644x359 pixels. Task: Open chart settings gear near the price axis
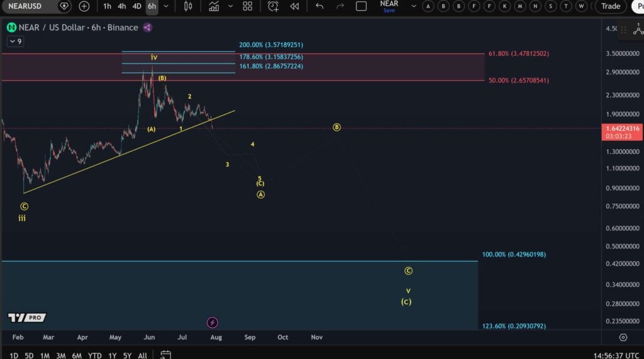pyautogui.click(x=623, y=337)
